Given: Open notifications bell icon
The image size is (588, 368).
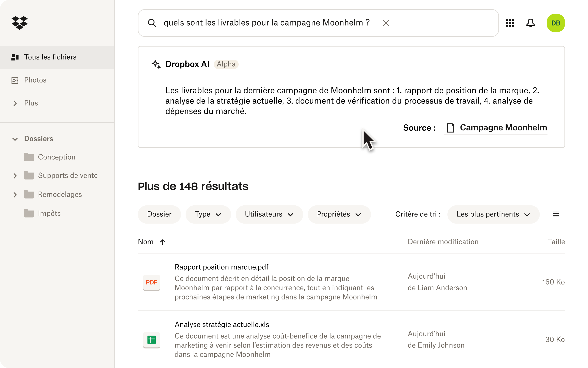Looking at the screenshot, I should (x=530, y=23).
